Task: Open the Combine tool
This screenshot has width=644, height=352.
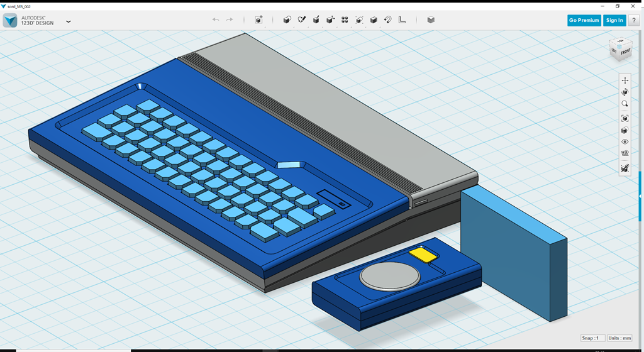Action: click(374, 20)
